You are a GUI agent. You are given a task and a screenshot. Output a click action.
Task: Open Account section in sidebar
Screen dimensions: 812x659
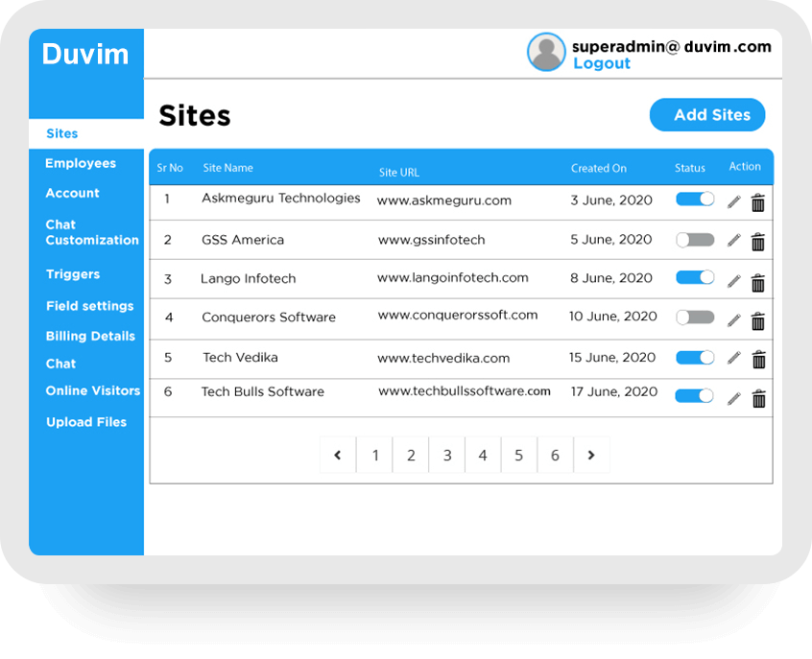click(x=73, y=193)
